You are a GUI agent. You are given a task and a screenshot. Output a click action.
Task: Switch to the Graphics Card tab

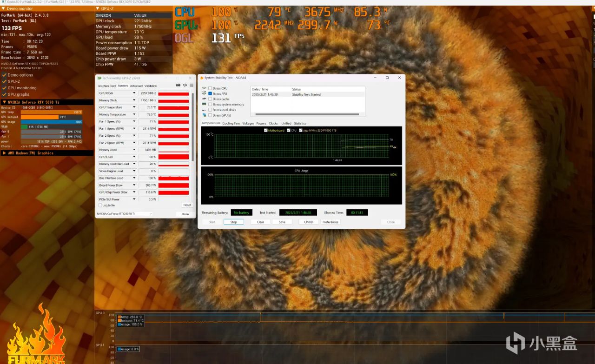tap(106, 86)
